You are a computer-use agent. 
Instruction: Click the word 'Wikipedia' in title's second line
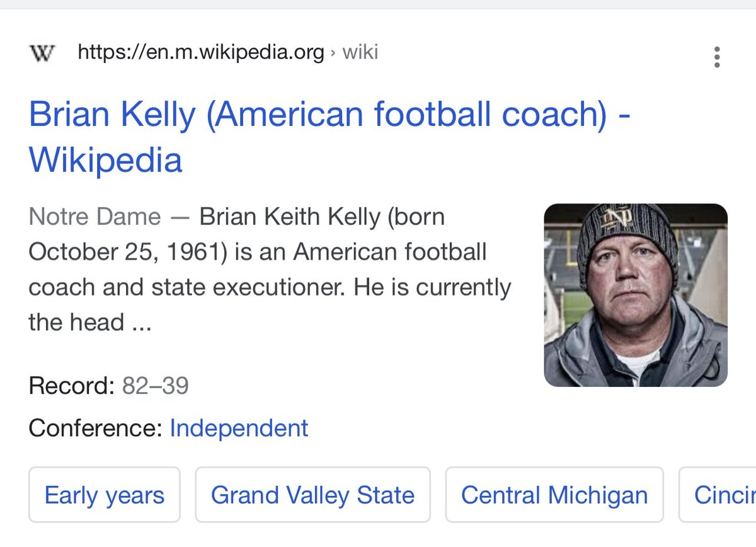105,161
